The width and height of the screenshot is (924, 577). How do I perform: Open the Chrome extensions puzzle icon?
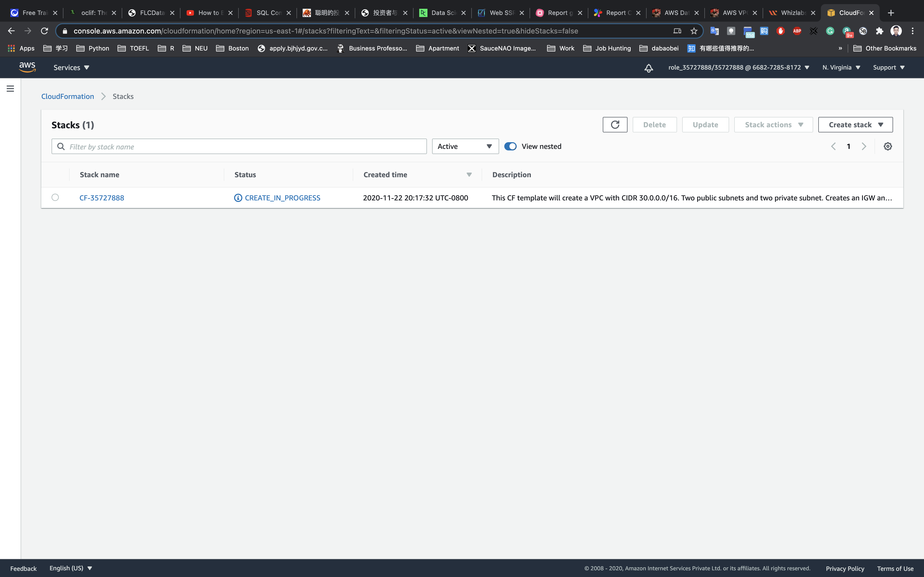(x=879, y=31)
